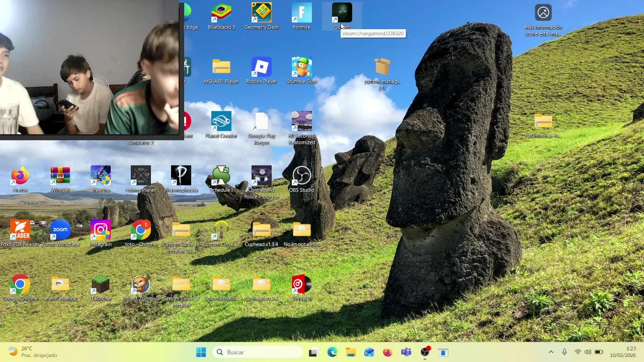The width and height of the screenshot is (644, 362).
Task: Select the toto - Chrome profile shortcut
Action: [x=141, y=234]
